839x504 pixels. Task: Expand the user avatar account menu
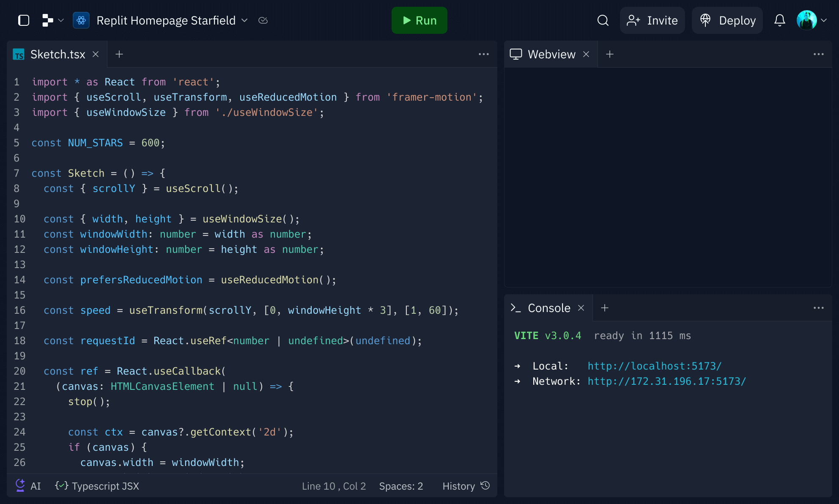[812, 20]
